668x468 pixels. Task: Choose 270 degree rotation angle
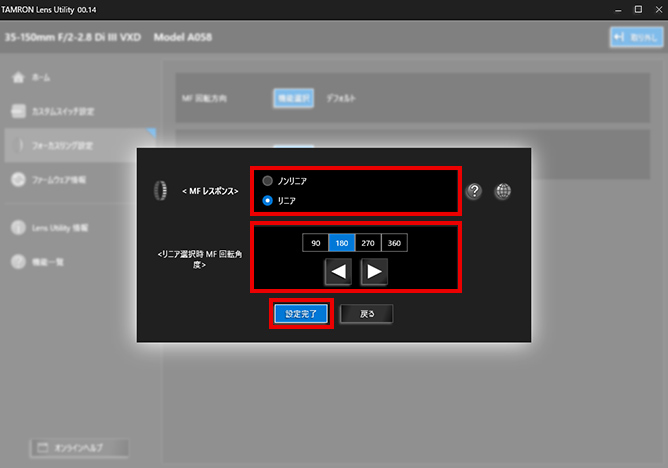(368, 243)
